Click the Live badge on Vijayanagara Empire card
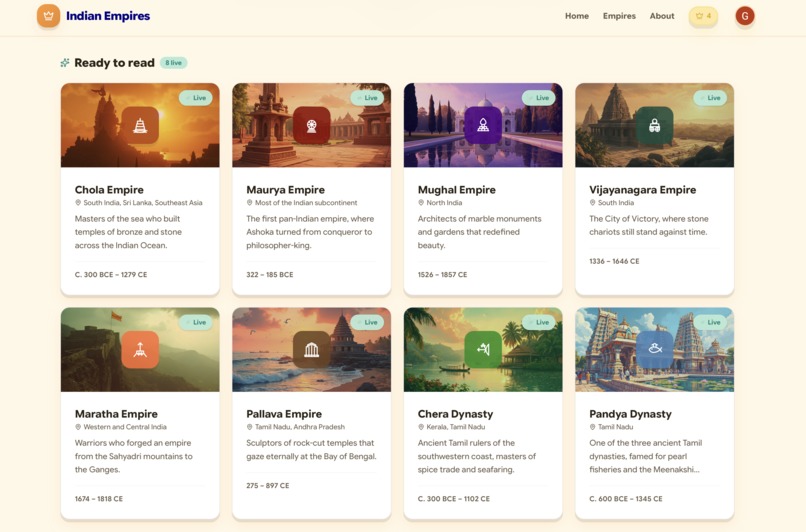Viewport: 806px width, 532px height. [710, 98]
